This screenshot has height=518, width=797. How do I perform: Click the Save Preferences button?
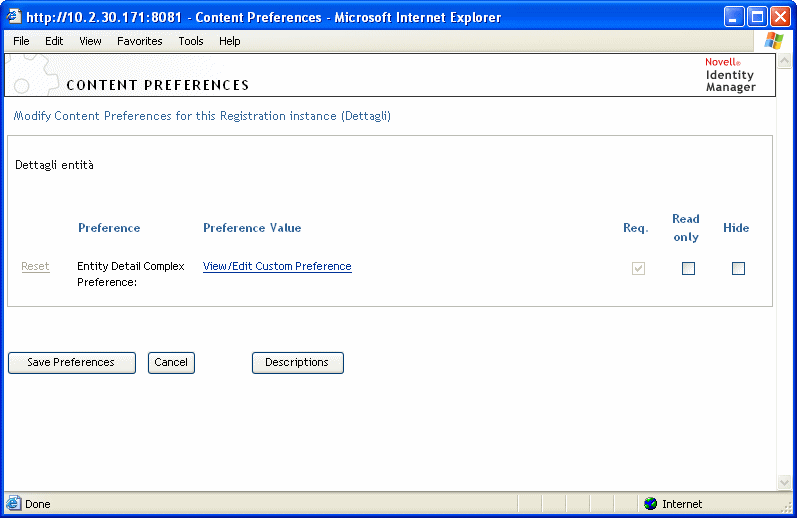pyautogui.click(x=72, y=363)
